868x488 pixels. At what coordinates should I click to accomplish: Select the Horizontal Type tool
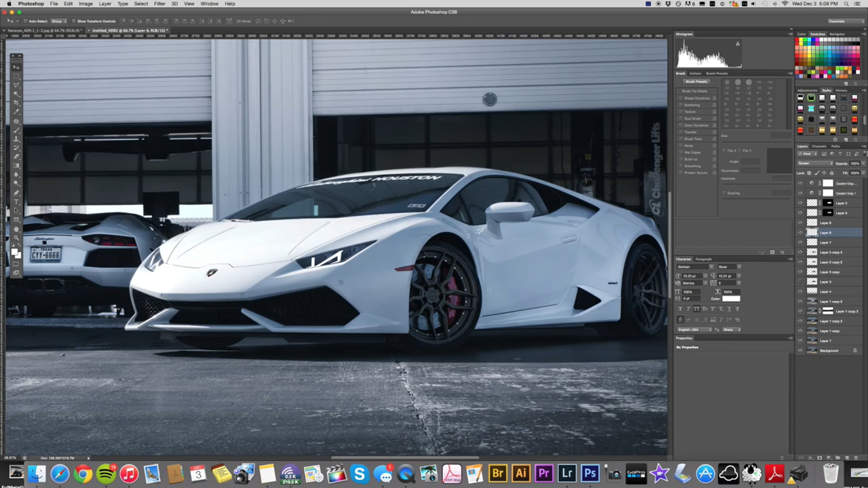(16, 202)
